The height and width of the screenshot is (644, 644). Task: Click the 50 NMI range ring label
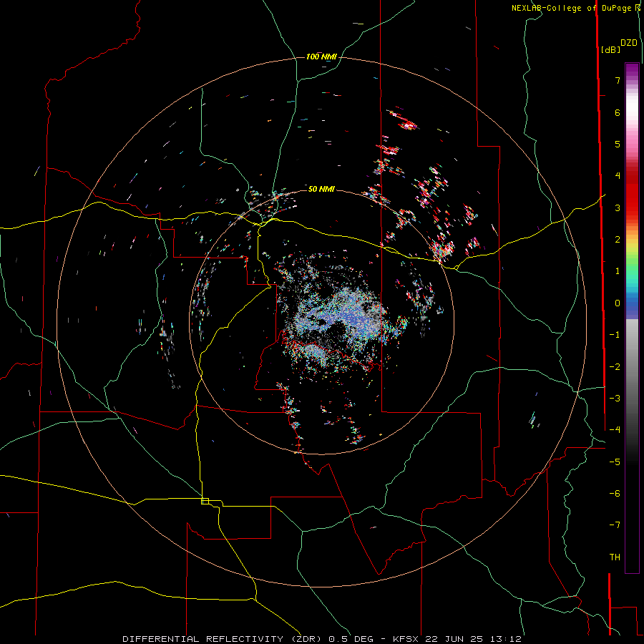point(321,189)
